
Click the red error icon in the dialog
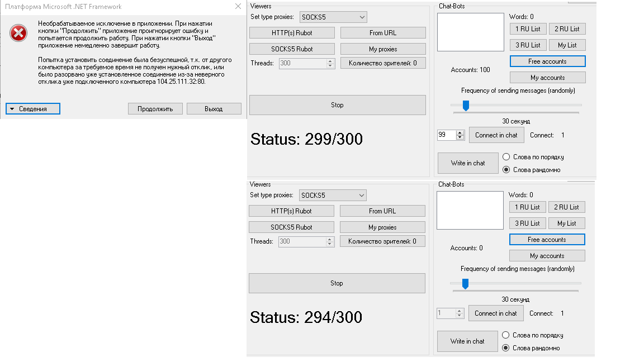(x=19, y=34)
